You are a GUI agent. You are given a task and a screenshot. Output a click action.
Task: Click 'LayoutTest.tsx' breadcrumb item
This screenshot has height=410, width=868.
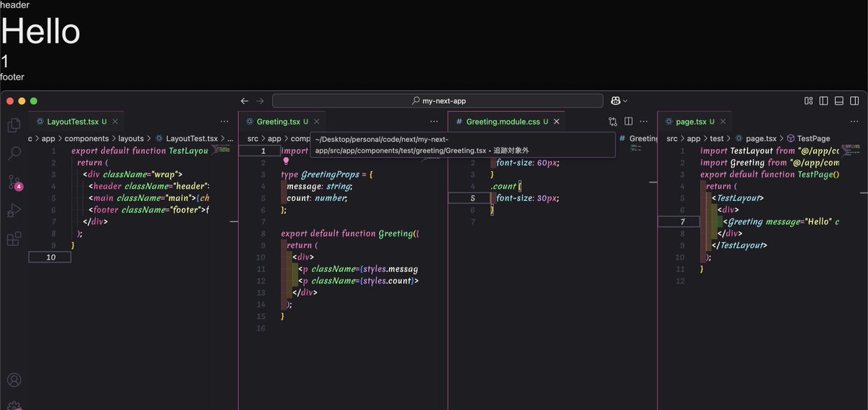tap(192, 138)
